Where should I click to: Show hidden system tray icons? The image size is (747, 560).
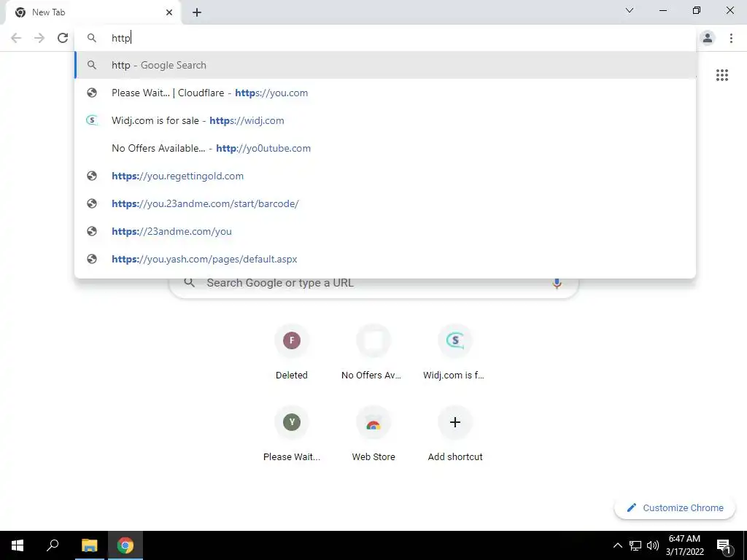point(617,545)
